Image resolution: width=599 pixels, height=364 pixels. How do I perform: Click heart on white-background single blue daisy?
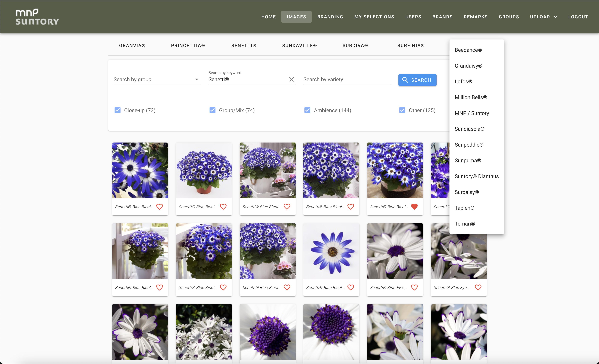coord(351,288)
